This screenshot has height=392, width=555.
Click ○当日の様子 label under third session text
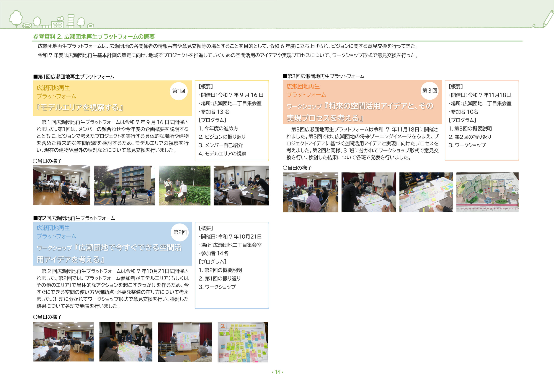pos(297,168)
